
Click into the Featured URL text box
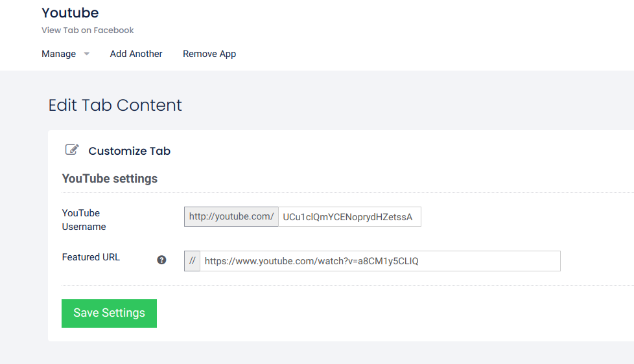point(380,261)
